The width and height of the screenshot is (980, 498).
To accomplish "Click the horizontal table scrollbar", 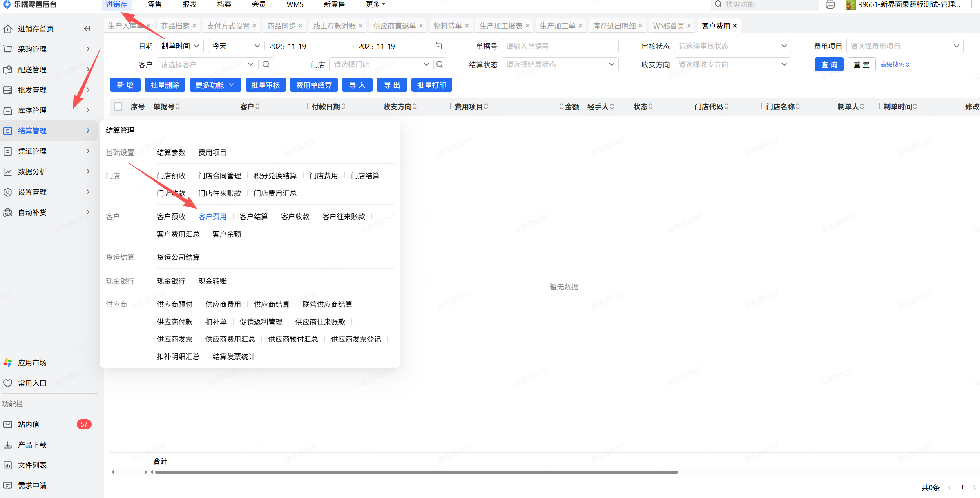I will (x=417, y=472).
